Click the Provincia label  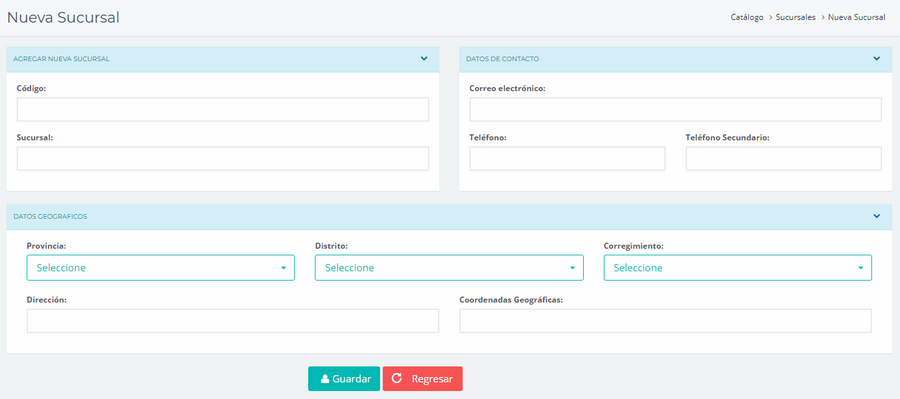(x=46, y=246)
